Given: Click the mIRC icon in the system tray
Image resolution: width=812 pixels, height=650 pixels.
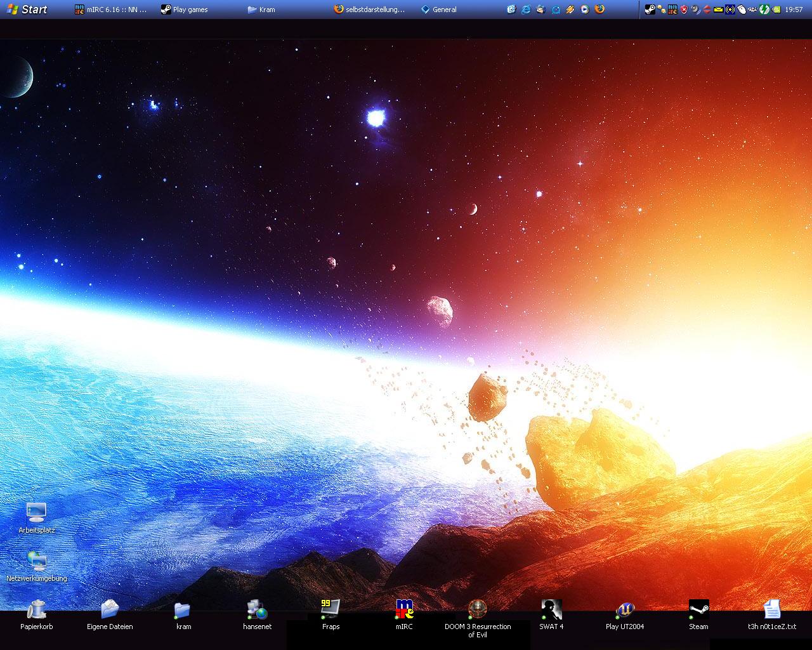Looking at the screenshot, I should 672,10.
